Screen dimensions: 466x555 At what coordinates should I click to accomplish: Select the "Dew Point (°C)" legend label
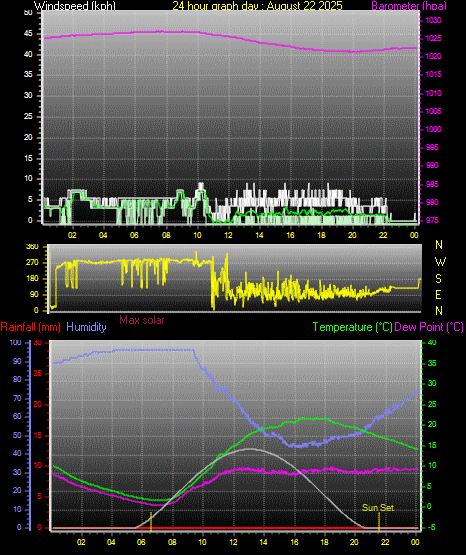(429, 327)
